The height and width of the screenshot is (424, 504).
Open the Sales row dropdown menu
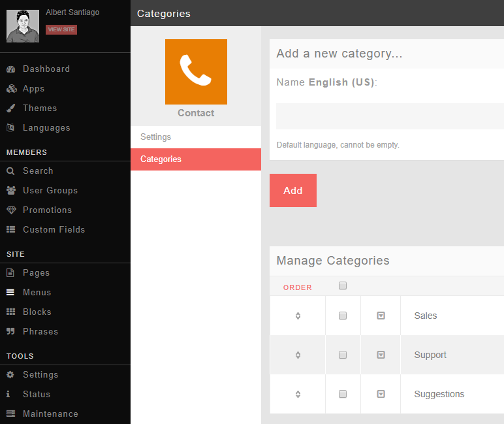[381, 316]
